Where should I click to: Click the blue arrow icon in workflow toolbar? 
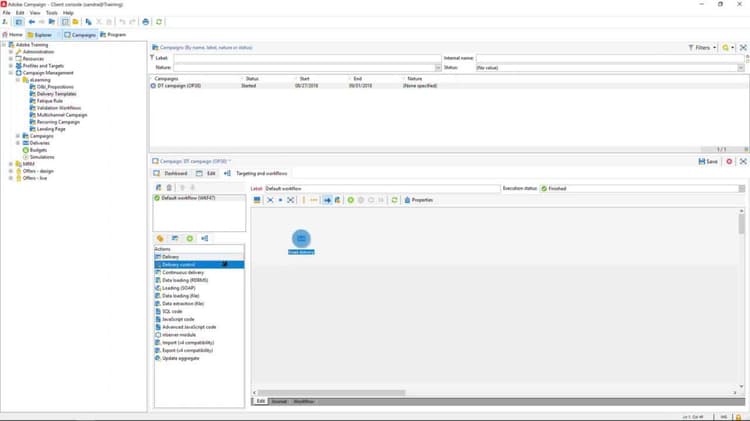[x=327, y=200]
